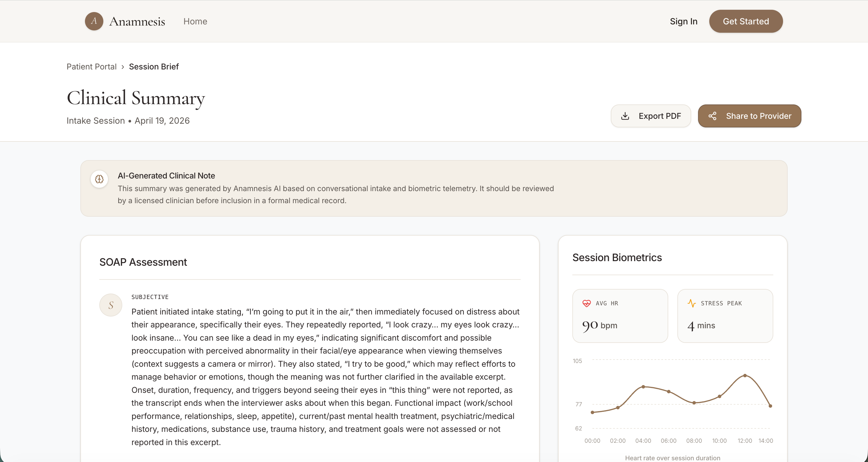Click the 90 bpm Avg HR card

point(620,316)
